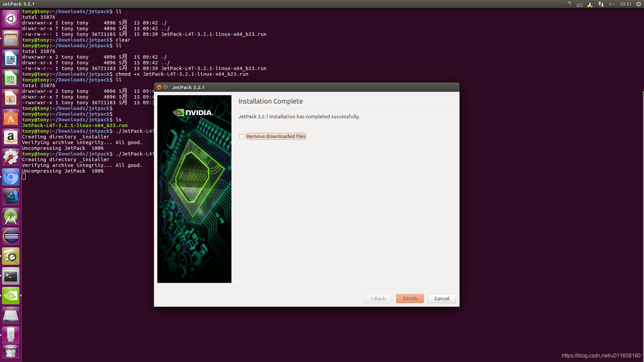Open System Settings wrench icon
Viewport: 644px width, 362px height.
(11, 157)
